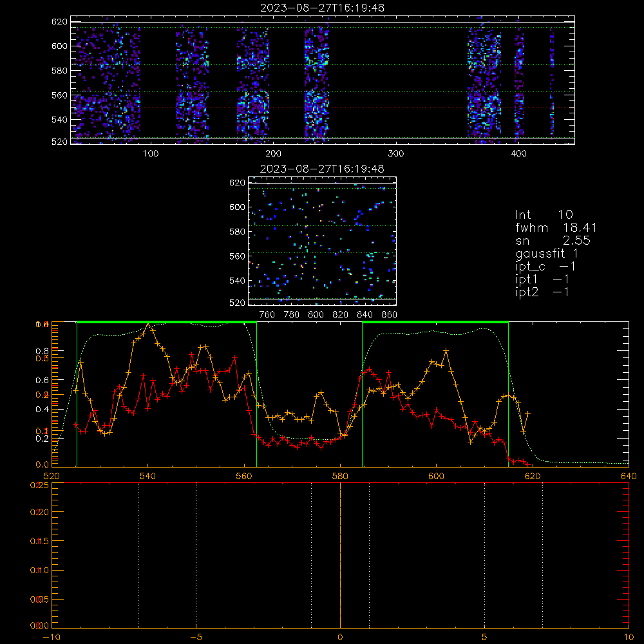644x644 pixels.
Task: Click the dotted vertical line near 7
Action: click(542, 555)
